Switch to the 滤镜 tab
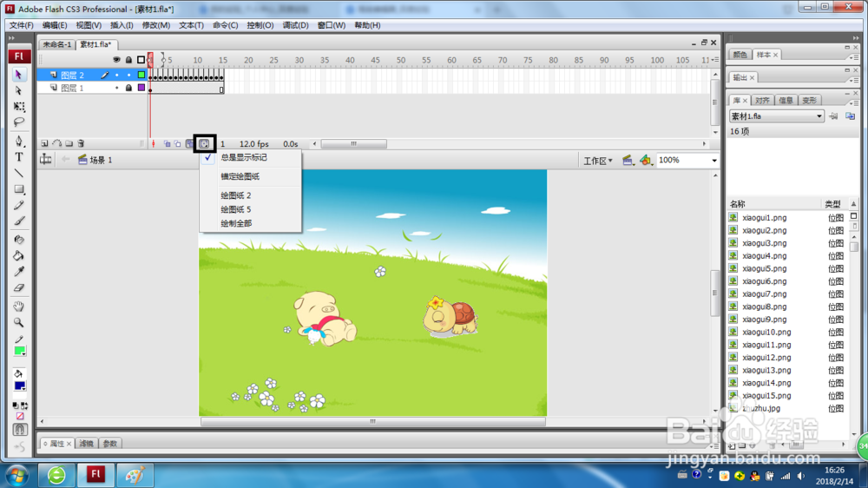This screenshot has width=868, height=488. pos(86,444)
